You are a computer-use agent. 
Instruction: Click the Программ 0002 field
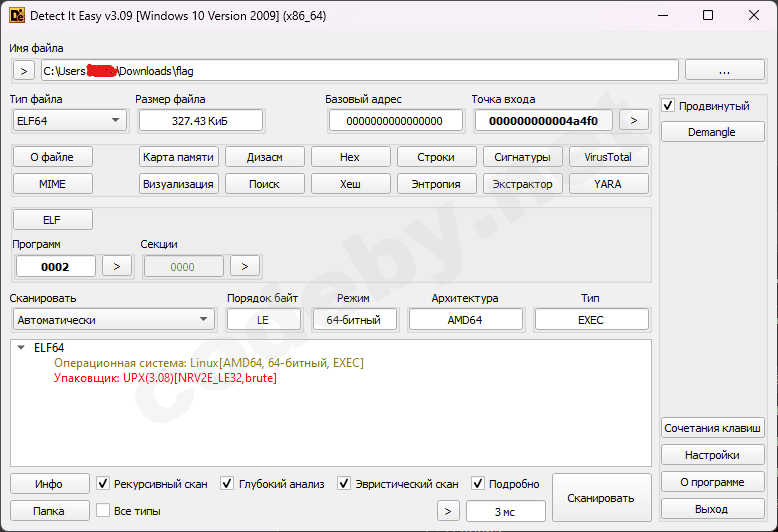pyautogui.click(x=56, y=266)
